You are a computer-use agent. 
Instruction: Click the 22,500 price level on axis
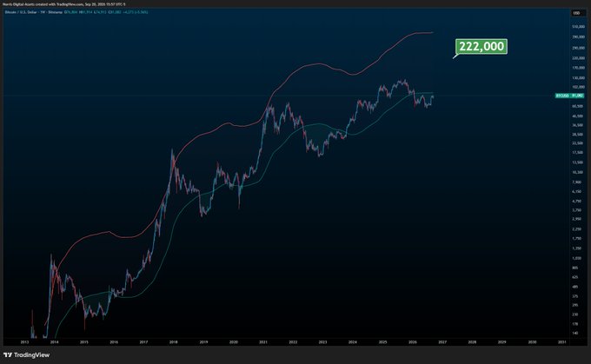(x=577, y=143)
